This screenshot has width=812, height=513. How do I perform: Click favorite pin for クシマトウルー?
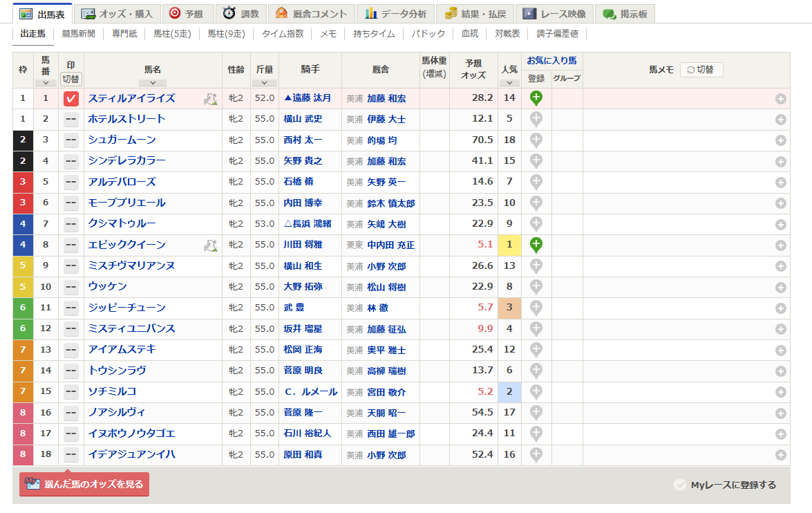(x=536, y=224)
